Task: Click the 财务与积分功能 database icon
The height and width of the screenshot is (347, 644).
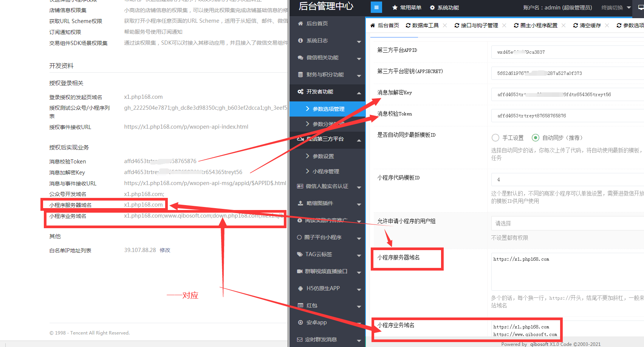Action: [300, 75]
